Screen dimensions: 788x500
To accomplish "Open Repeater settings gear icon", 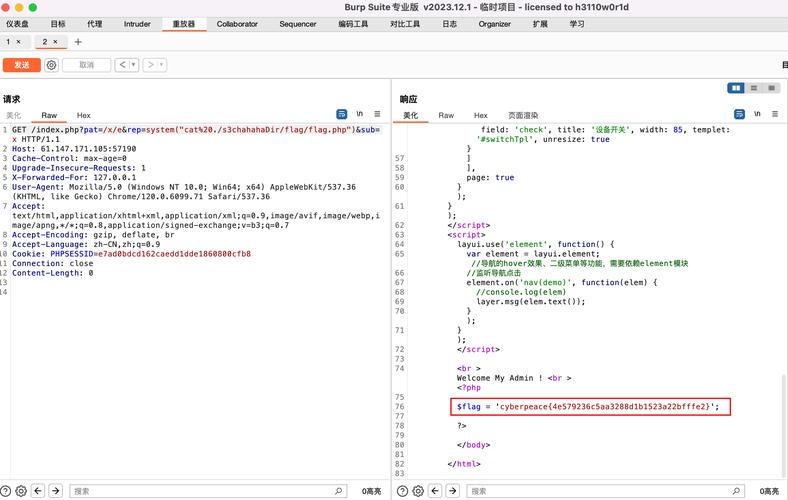I will [51, 65].
